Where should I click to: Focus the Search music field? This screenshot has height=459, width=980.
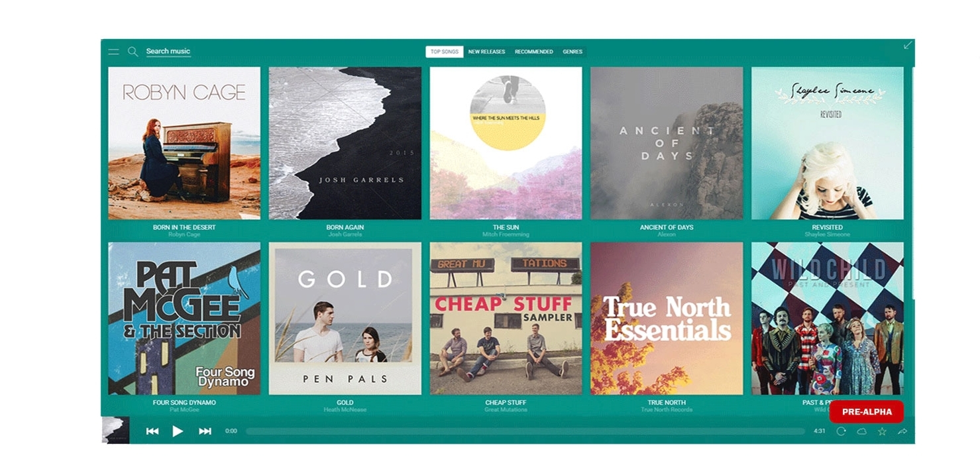pos(168,51)
